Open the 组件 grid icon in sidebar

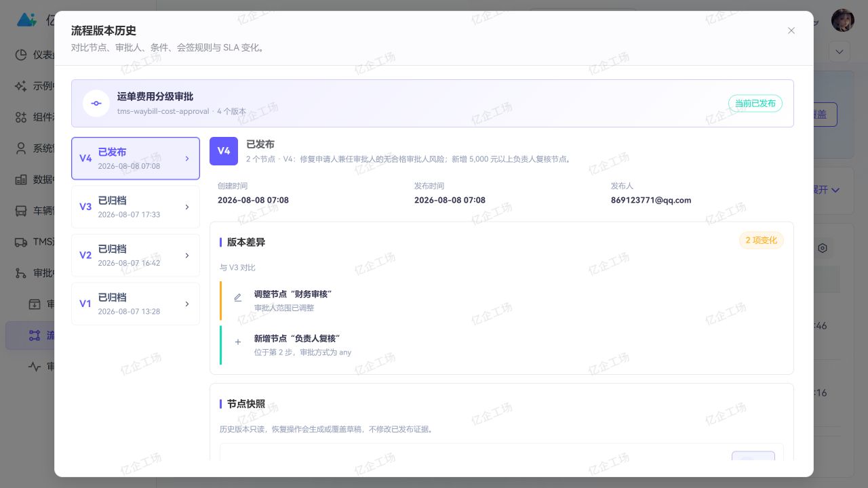coord(21,117)
